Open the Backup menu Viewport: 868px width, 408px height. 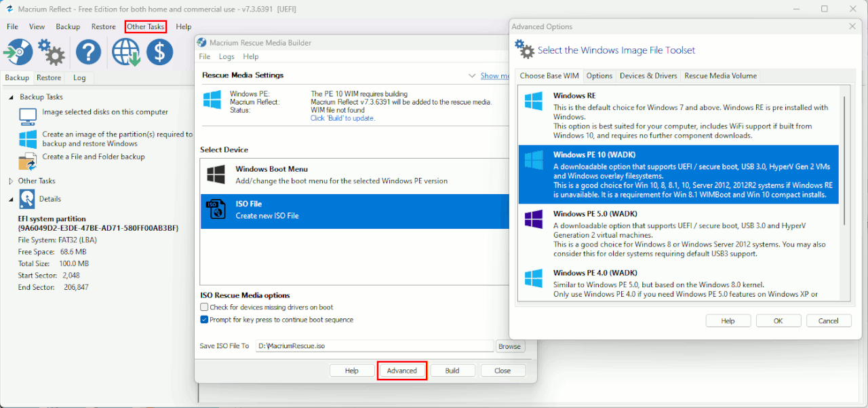pos(68,26)
